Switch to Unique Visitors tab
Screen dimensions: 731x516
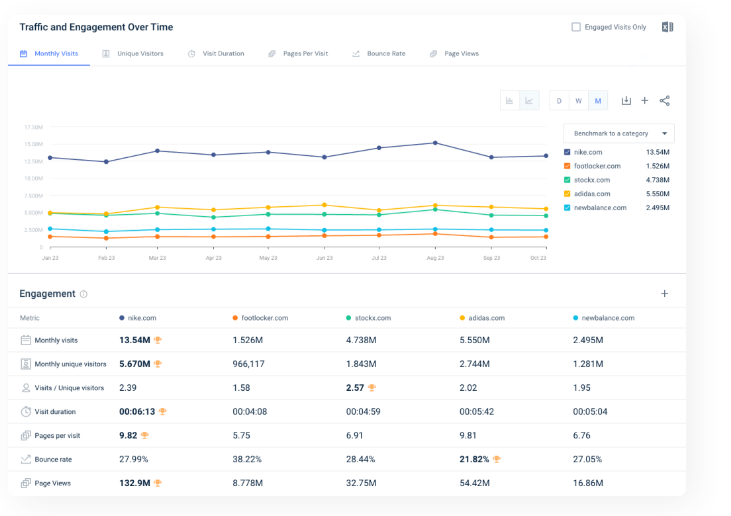coord(133,54)
